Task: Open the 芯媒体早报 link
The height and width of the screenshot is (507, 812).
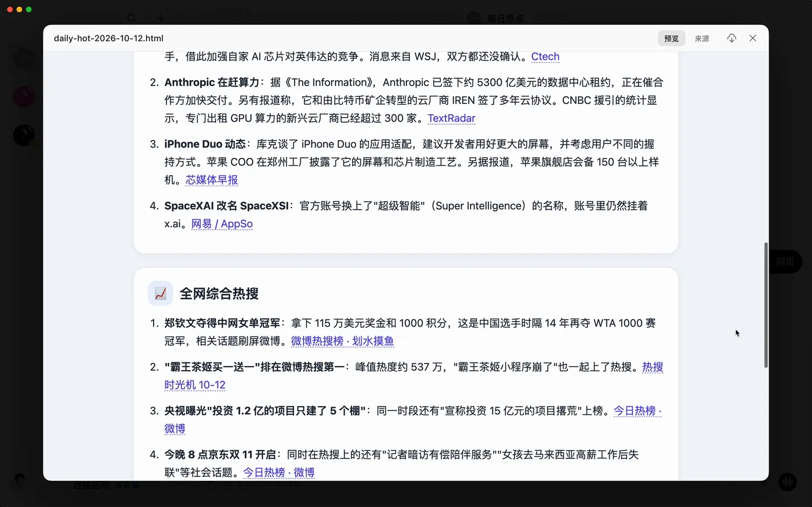Action: tap(212, 180)
